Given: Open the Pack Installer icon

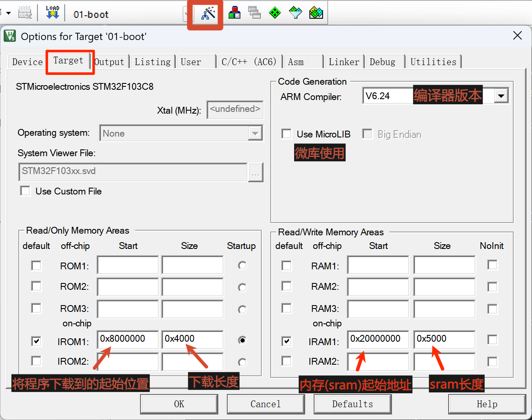Looking at the screenshot, I should tap(316, 13).
